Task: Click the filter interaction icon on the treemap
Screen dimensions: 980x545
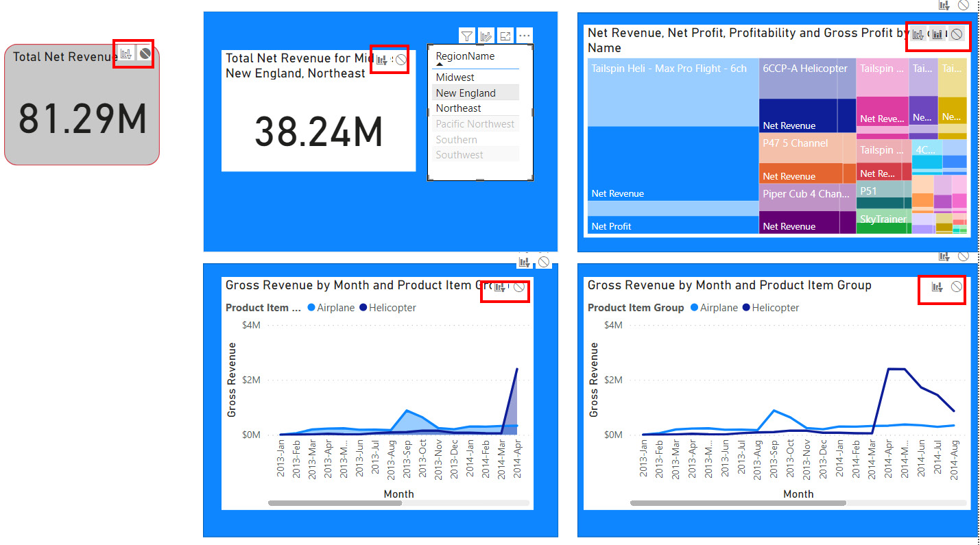Action: click(x=918, y=34)
